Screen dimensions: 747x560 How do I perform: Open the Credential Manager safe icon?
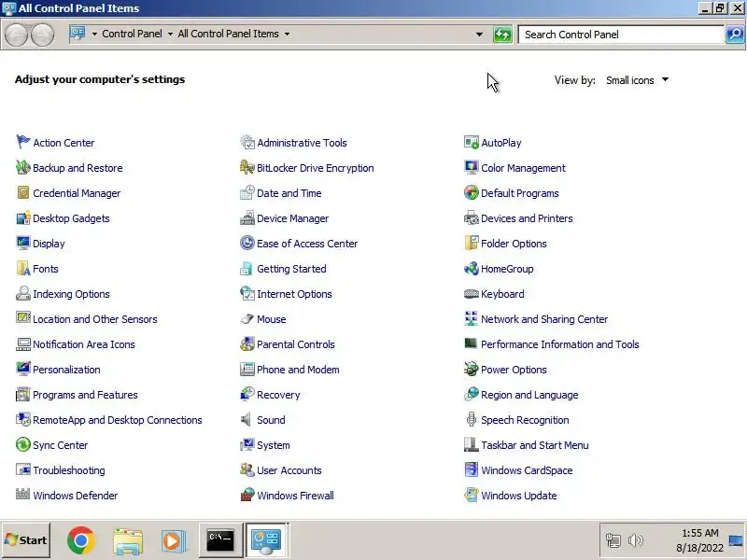(22, 192)
